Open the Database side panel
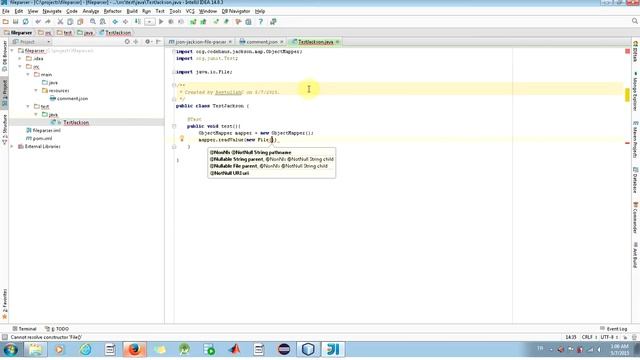This screenshot has width=640, height=360. click(x=635, y=180)
